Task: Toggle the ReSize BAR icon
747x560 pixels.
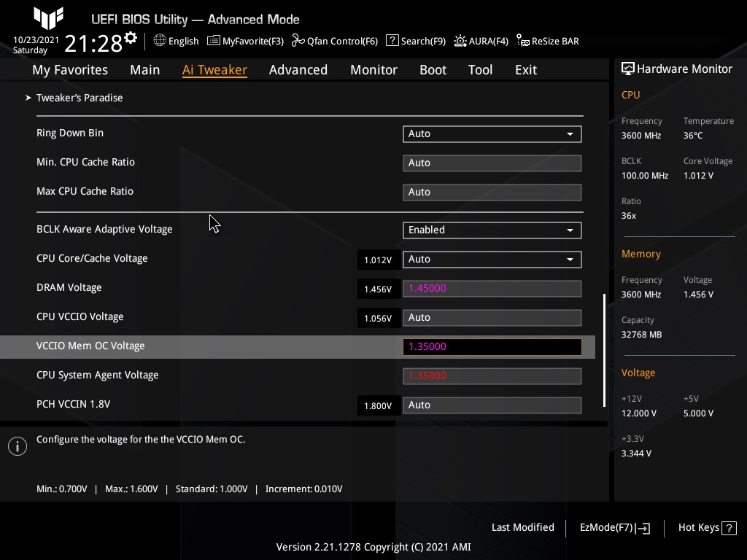Action: coord(522,41)
